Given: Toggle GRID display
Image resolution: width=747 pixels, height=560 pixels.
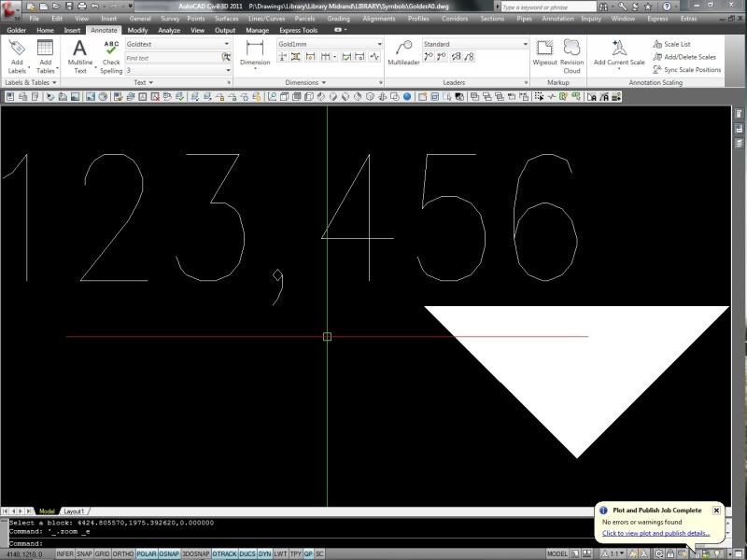Looking at the screenshot, I should click(x=102, y=553).
